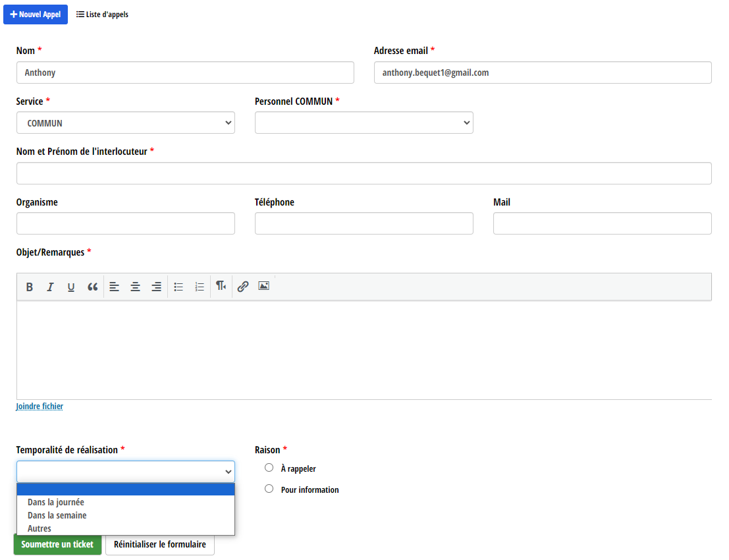The image size is (729, 560).
Task: Click the 'Nouvel Appel' button
Action: [x=36, y=14]
